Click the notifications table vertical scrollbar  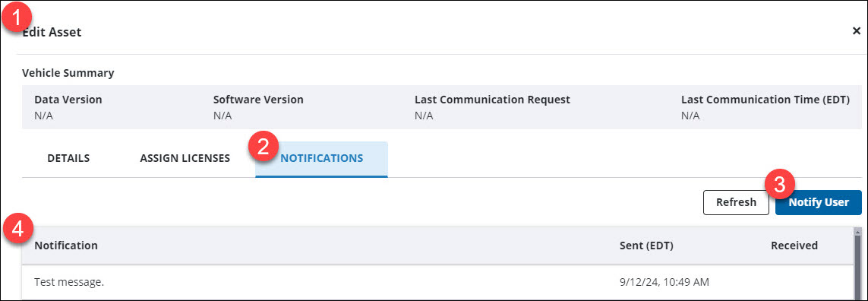[x=858, y=263]
